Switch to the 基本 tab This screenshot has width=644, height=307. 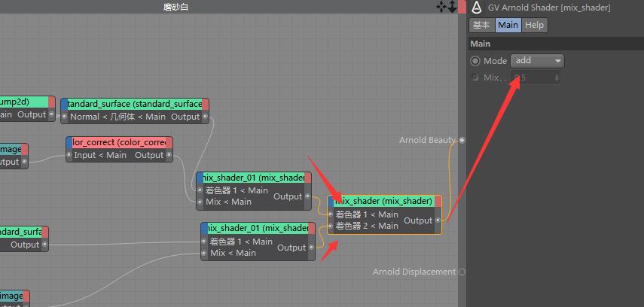coord(481,25)
